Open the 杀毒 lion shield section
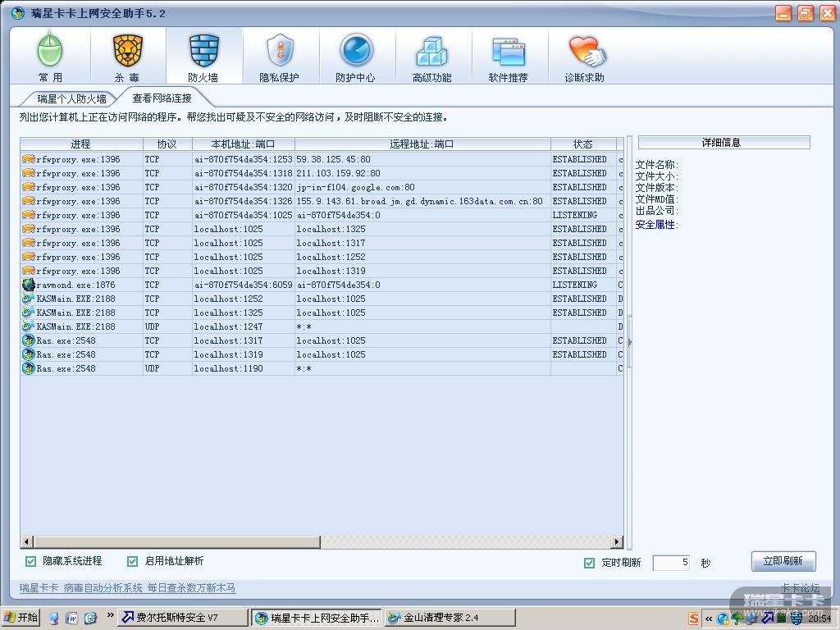This screenshot has height=630, width=840. [127, 57]
